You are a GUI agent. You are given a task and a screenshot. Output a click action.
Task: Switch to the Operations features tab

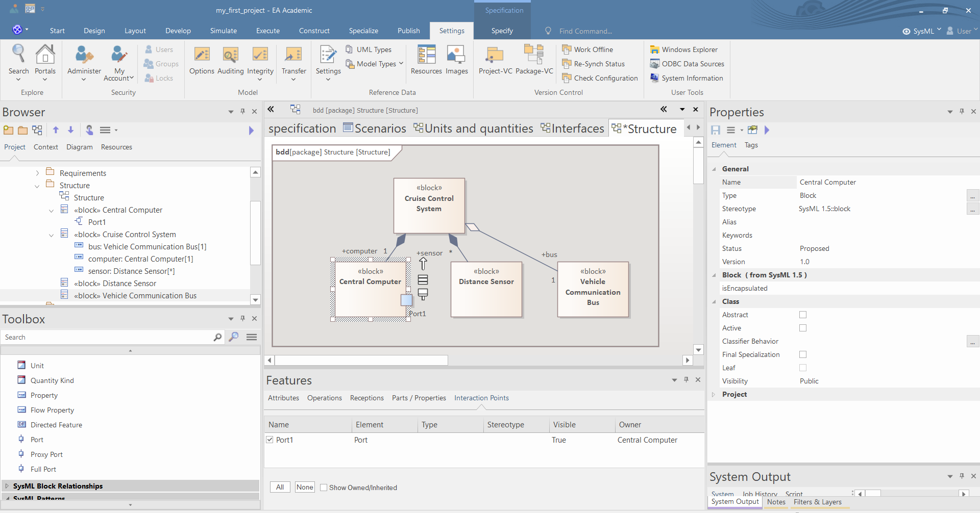click(x=324, y=398)
